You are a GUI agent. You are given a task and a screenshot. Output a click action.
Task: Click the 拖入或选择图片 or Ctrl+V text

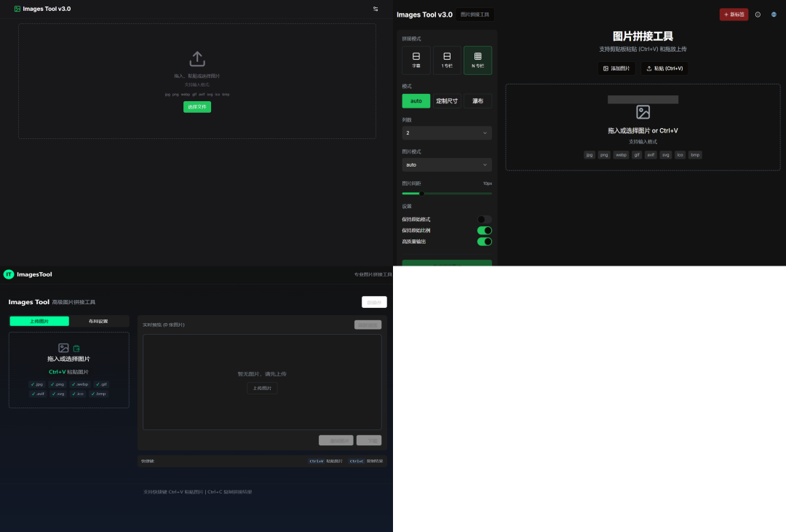[643, 130]
